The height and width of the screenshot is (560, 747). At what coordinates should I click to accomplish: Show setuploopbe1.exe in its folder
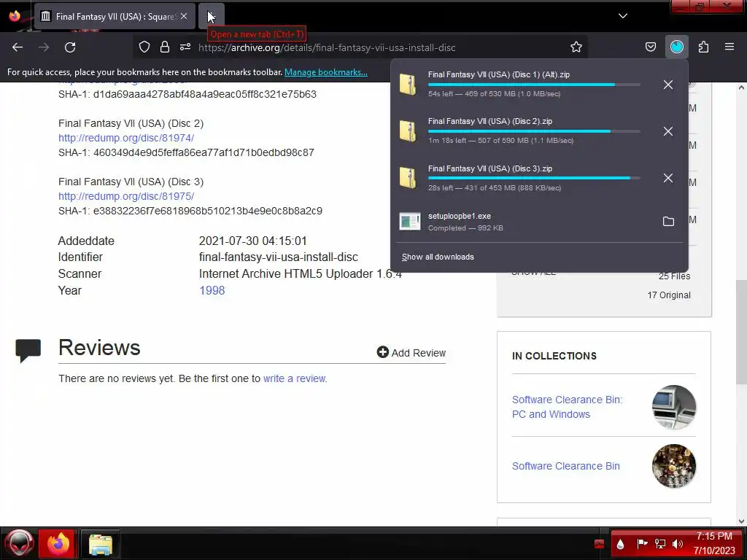(x=668, y=222)
